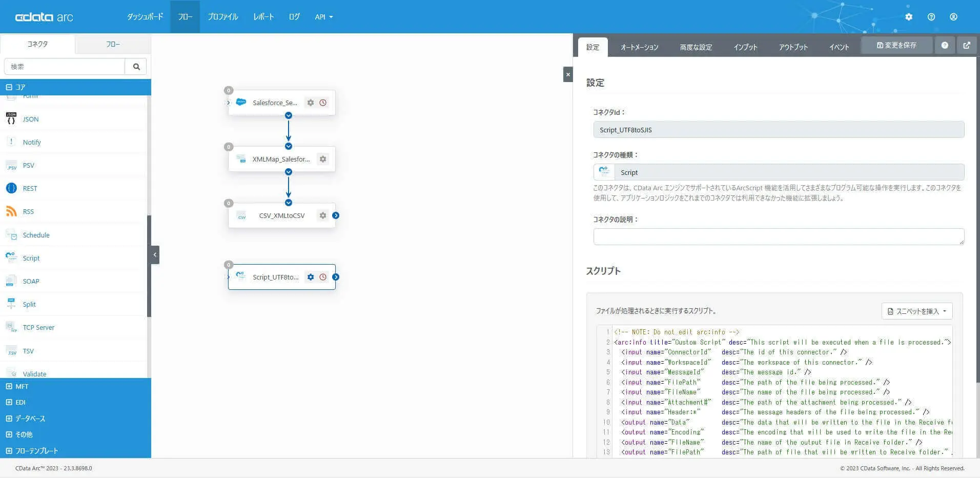980x478 pixels.
Task: Select the SOAP connector icon
Action: [x=11, y=281]
